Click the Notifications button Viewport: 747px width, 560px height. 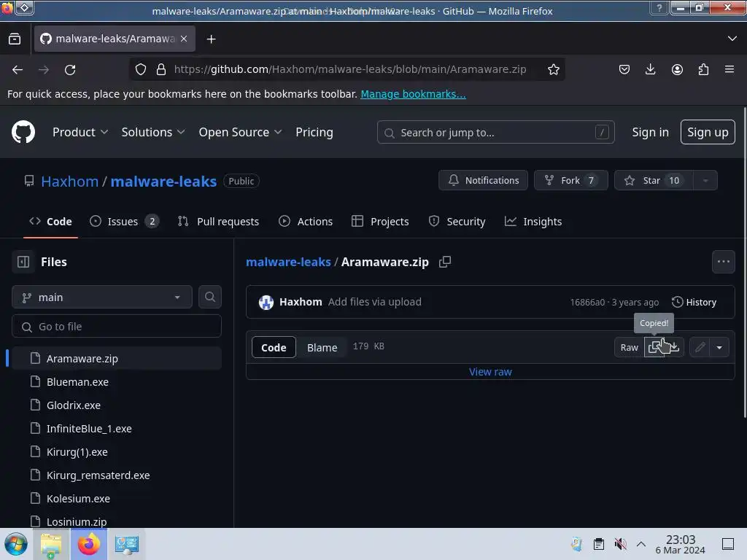[483, 181]
